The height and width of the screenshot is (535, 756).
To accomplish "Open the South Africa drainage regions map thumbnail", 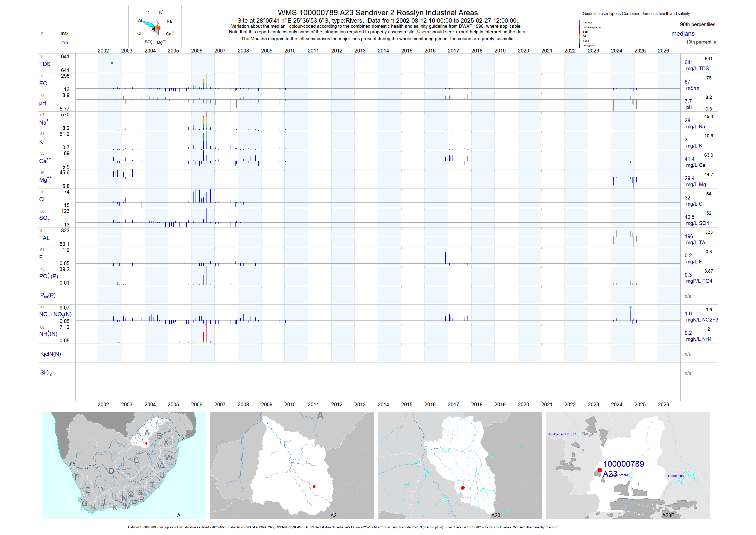I will pos(124,465).
